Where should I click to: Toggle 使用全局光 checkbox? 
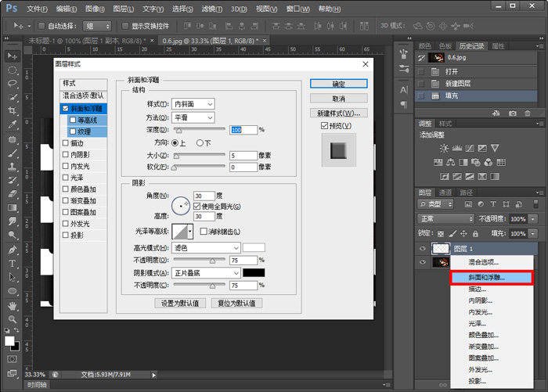point(196,206)
